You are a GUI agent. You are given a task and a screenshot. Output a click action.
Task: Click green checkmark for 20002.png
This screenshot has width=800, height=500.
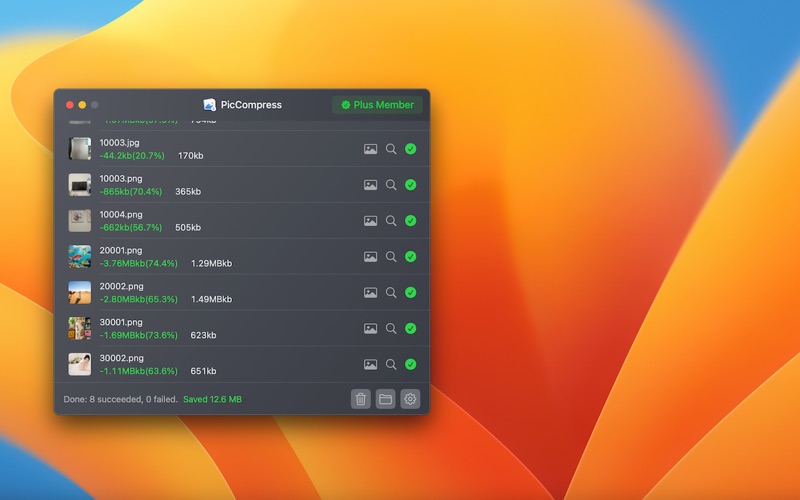(411, 292)
